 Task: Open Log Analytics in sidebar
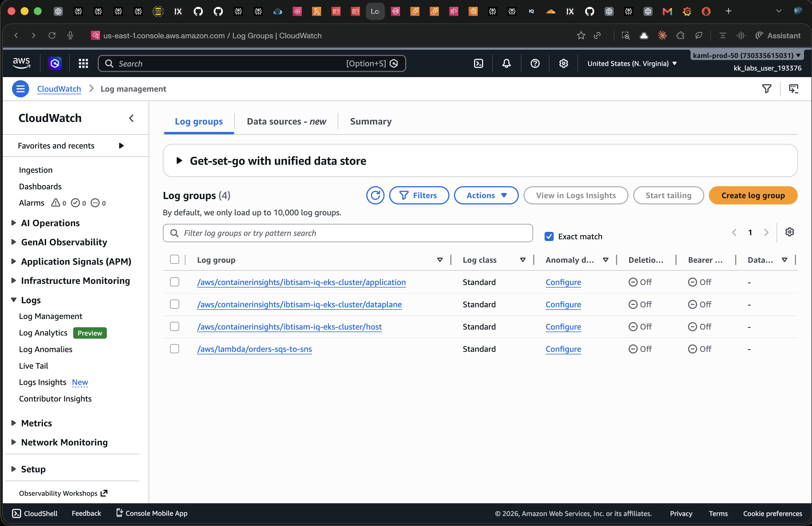coord(43,333)
